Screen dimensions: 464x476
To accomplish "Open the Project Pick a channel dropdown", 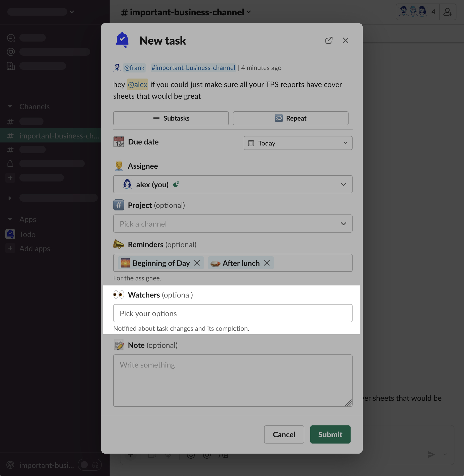I will [233, 224].
